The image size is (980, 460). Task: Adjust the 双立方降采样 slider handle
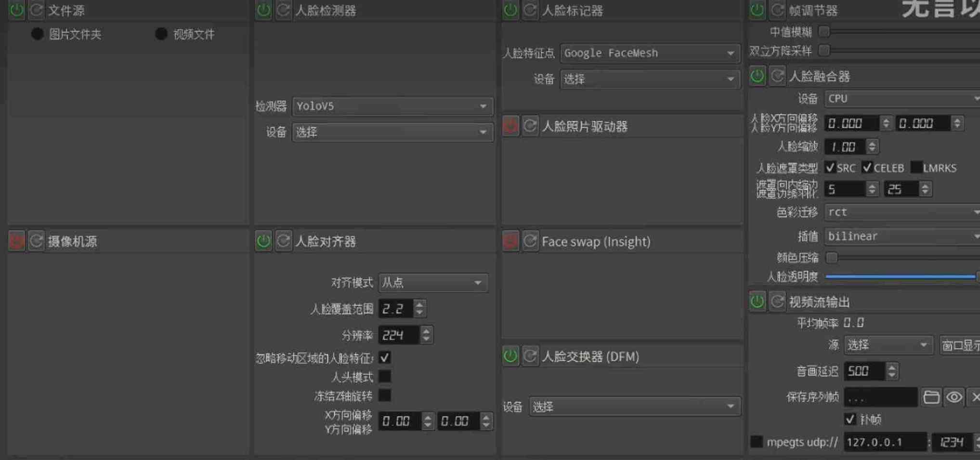coord(824,50)
